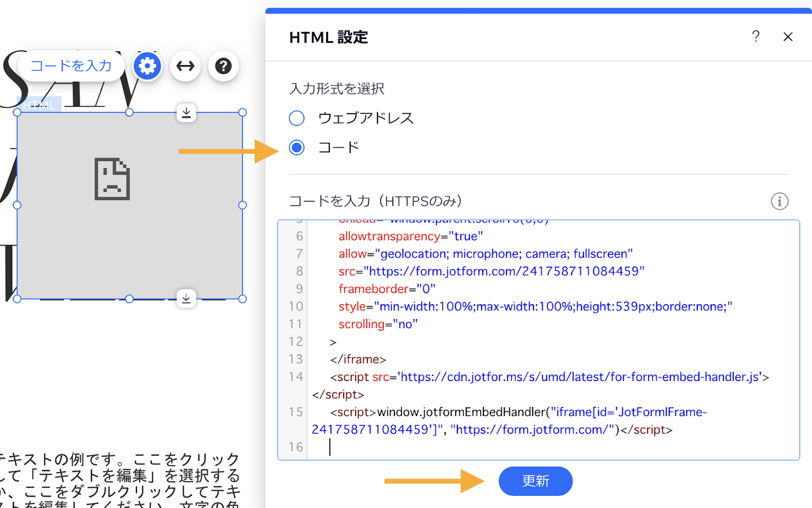
Task: Click the コードを入力 button
Action: (71, 66)
